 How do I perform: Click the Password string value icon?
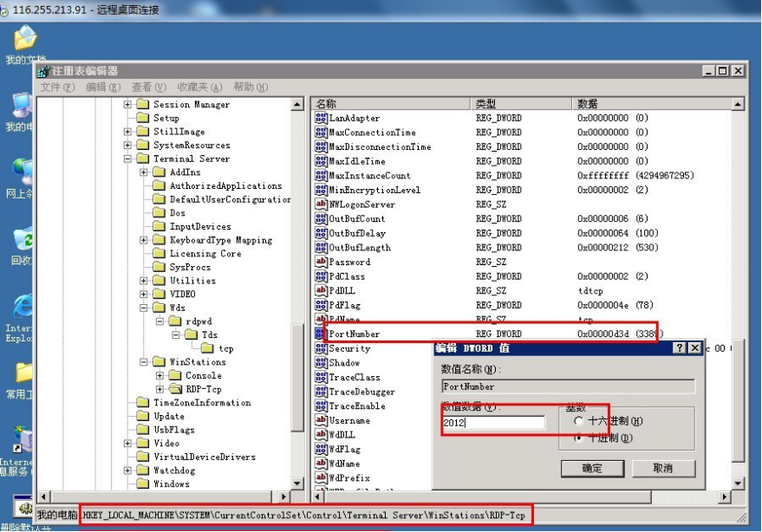[321, 262]
